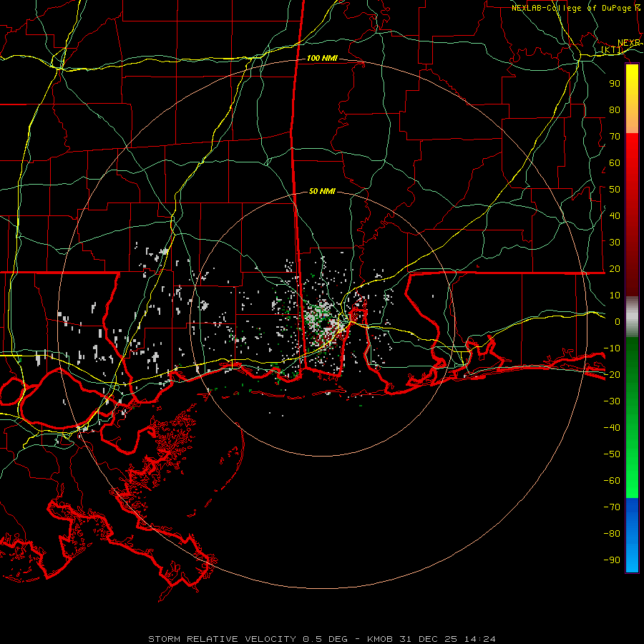Click the gray zero-velocity band of the color bar

(632, 317)
